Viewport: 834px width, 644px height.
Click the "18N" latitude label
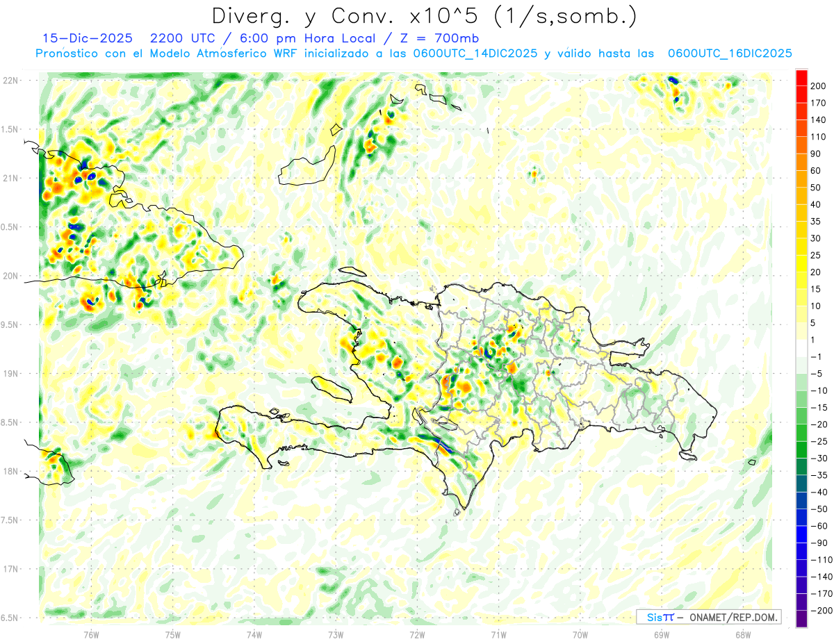coord(10,471)
